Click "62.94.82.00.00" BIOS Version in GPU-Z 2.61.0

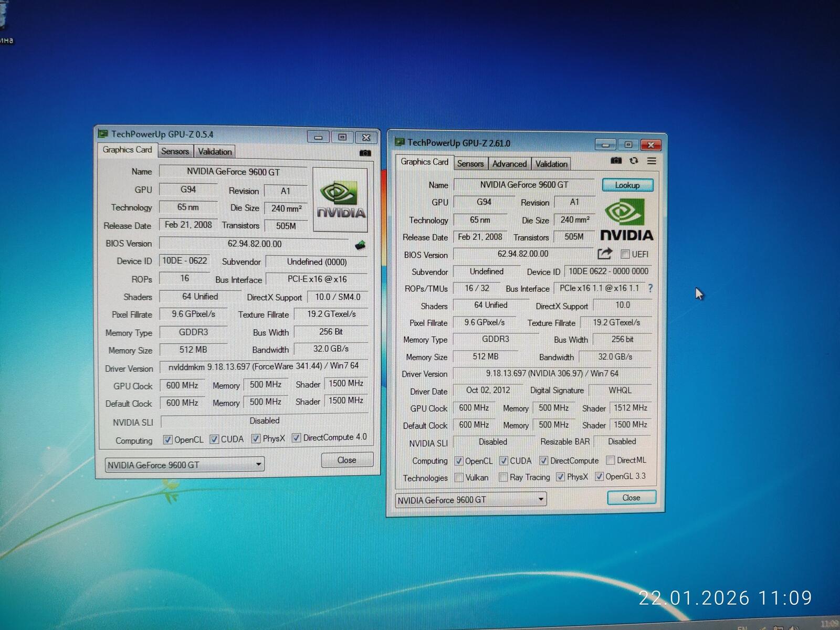(523, 254)
